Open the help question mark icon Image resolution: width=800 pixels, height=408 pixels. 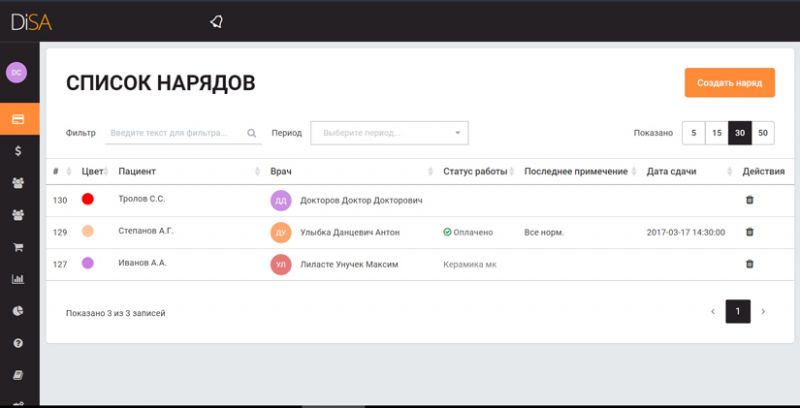(x=18, y=343)
